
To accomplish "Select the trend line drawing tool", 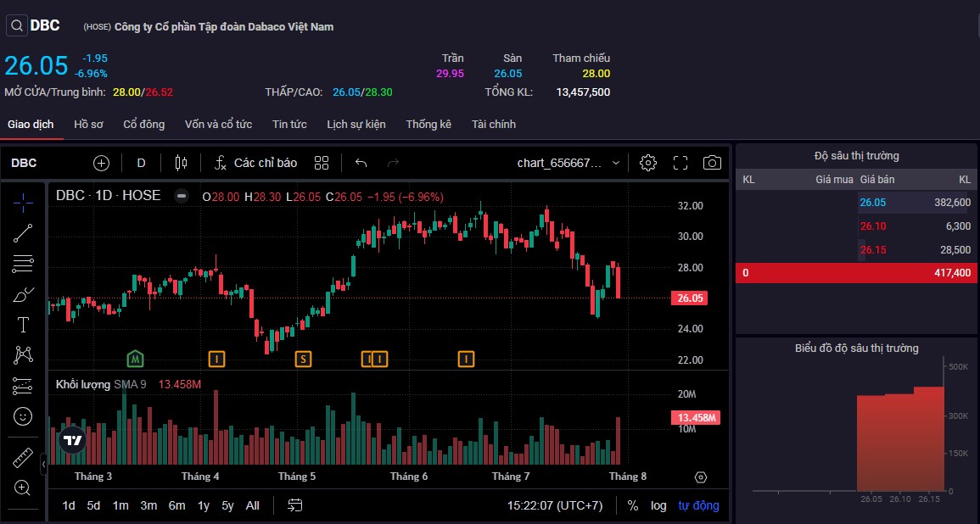I will click(23, 231).
